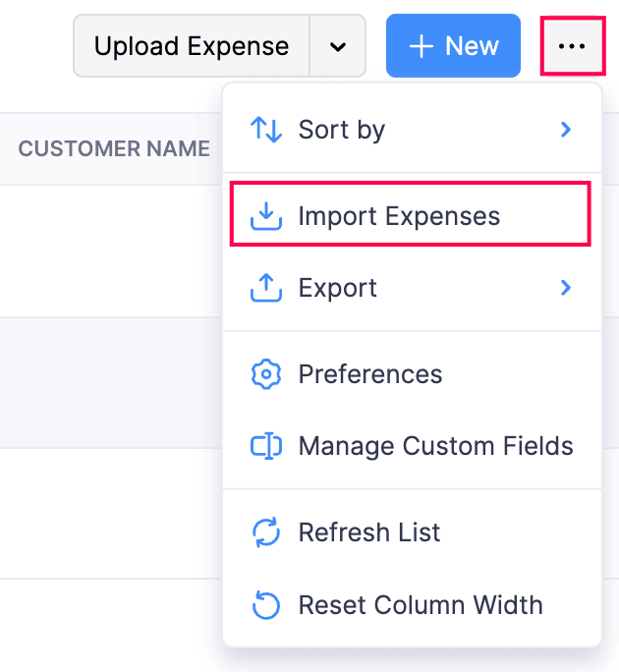619x672 pixels.
Task: Click the Upload Expense button
Action: [192, 46]
